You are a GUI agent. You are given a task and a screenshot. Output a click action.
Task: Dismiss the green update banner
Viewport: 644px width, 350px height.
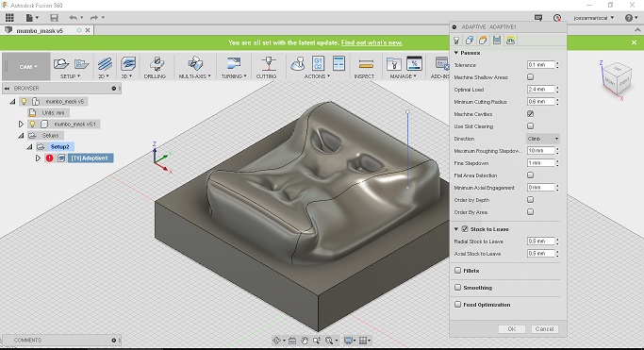pyautogui.click(x=635, y=42)
